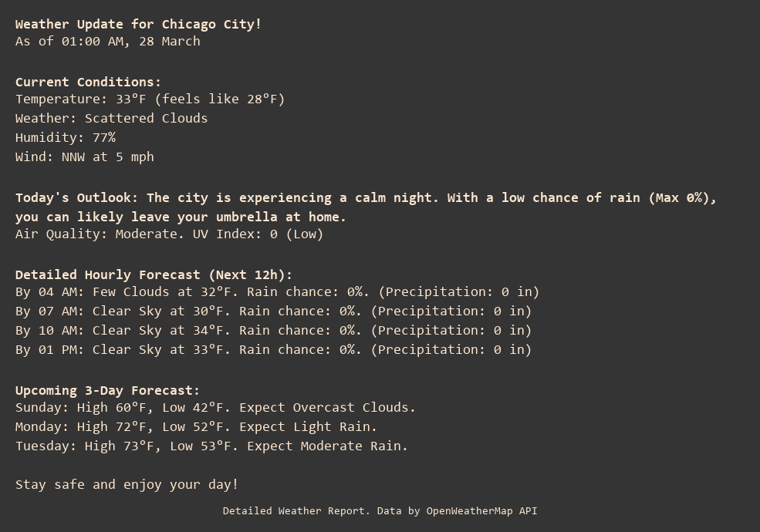This screenshot has width=760, height=532.
Task: Select the "By 01 PM" forecast line
Action: 273,350
